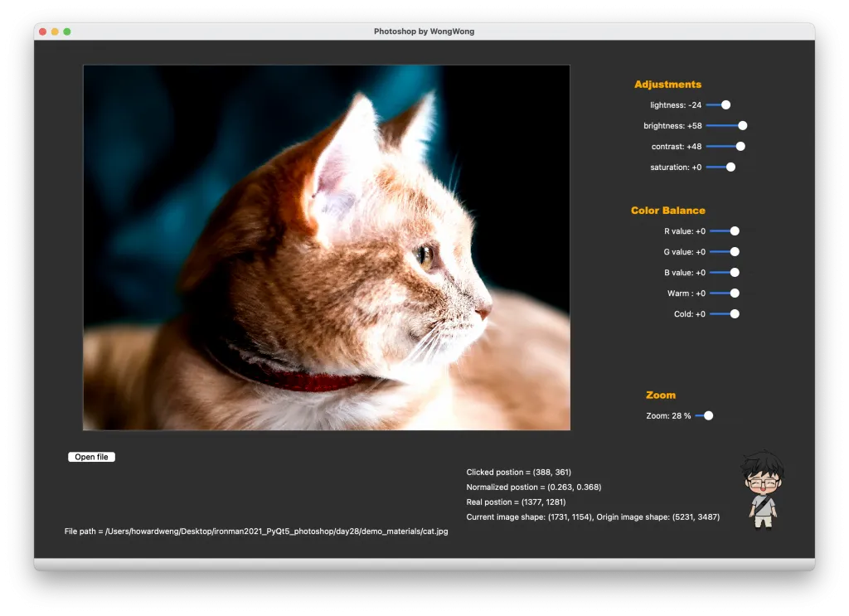Minimize the window with the yellow button

(55, 32)
